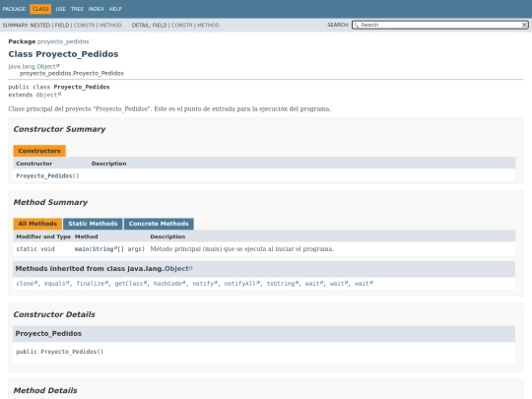
Task: Click the 'Constructor Summary' heading
Action: tap(59, 129)
